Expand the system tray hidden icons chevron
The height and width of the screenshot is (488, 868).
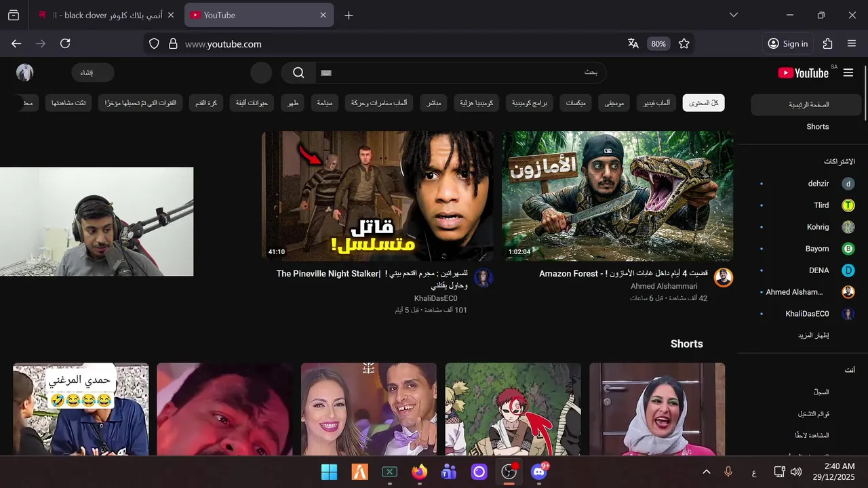point(706,472)
